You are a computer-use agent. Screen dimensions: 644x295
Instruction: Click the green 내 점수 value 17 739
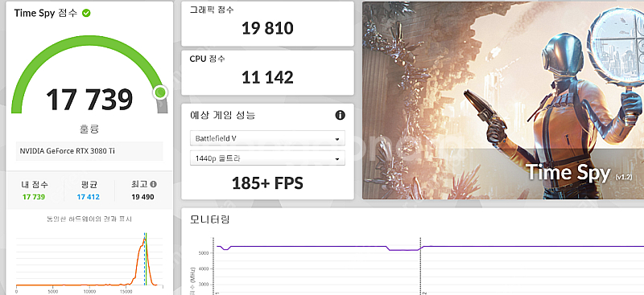(34, 197)
